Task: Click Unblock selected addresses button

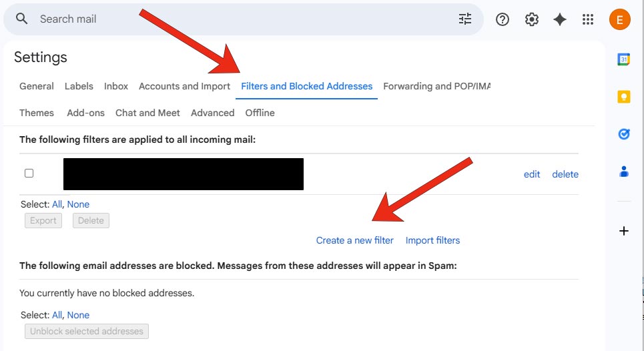Action: (x=87, y=331)
